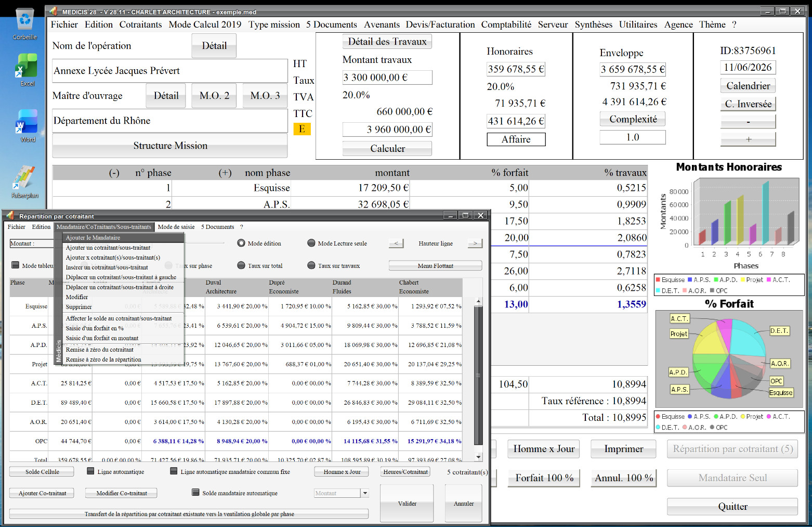
Task: Click the (-) remove phase header
Action: click(114, 173)
